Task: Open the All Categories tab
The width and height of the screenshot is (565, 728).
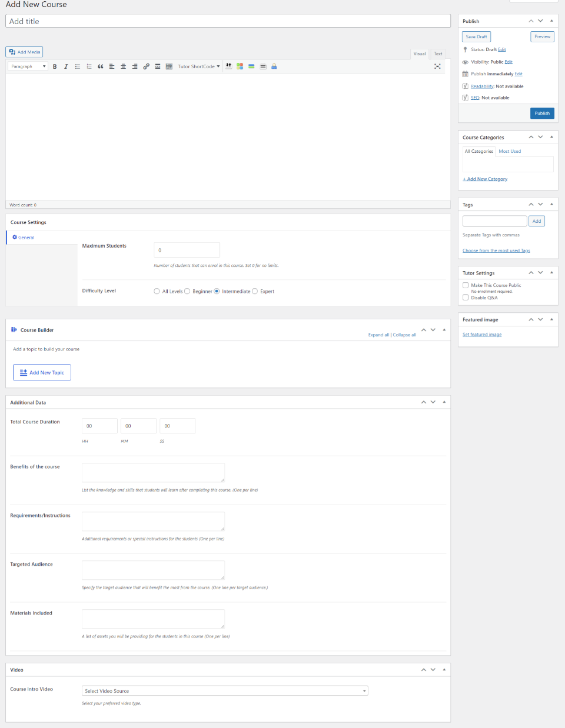Action: point(479,151)
